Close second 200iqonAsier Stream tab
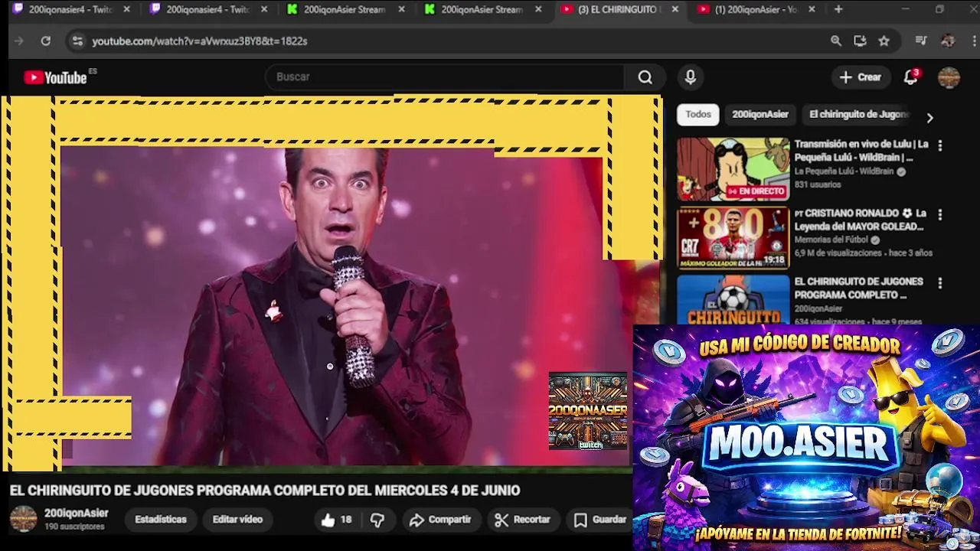The image size is (980, 551). [x=538, y=9]
